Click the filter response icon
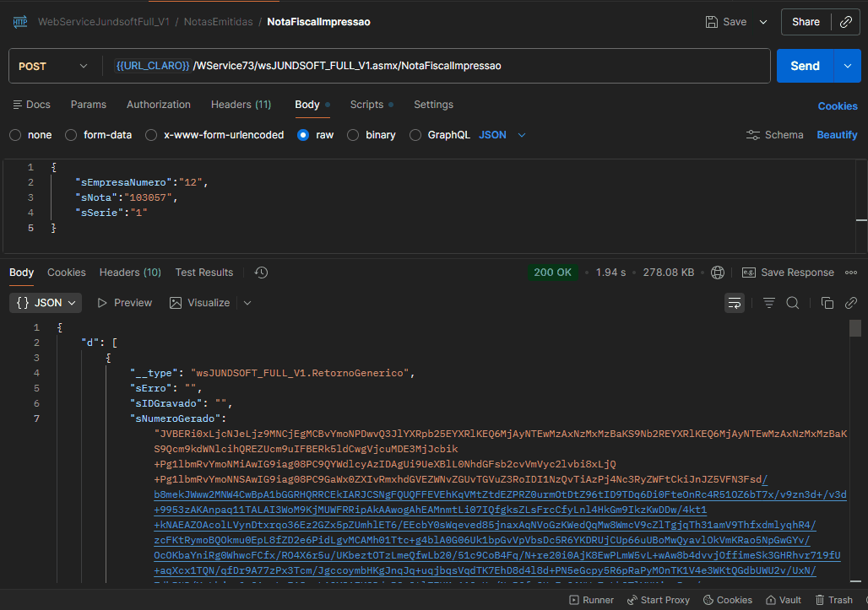 click(769, 303)
